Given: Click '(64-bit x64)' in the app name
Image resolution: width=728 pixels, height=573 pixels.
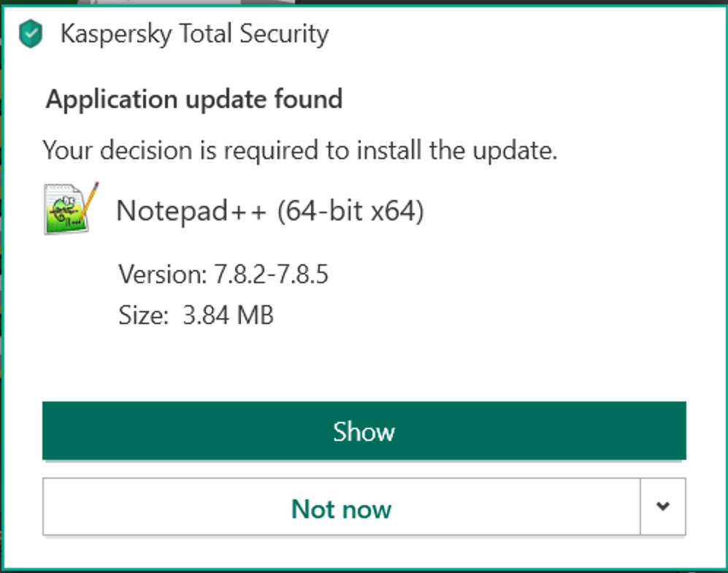Looking at the screenshot, I should (x=350, y=212).
